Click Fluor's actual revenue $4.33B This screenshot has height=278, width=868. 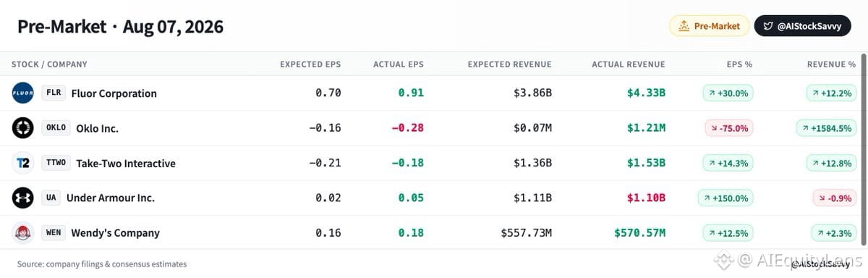click(x=647, y=93)
